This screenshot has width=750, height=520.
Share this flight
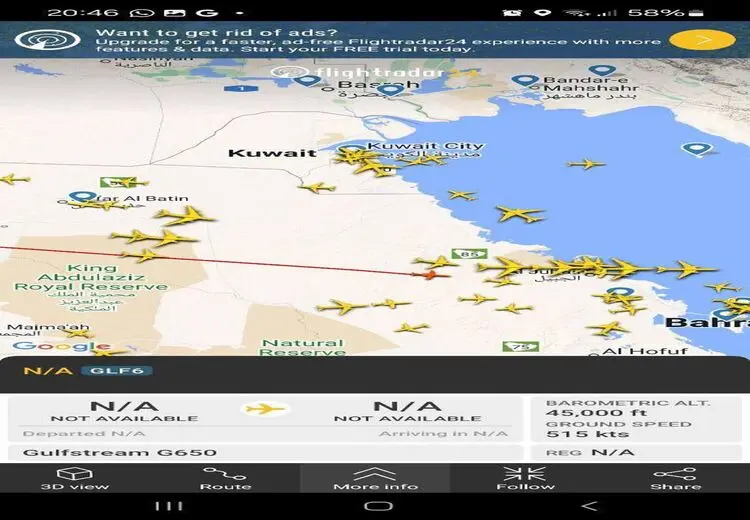pos(675,478)
